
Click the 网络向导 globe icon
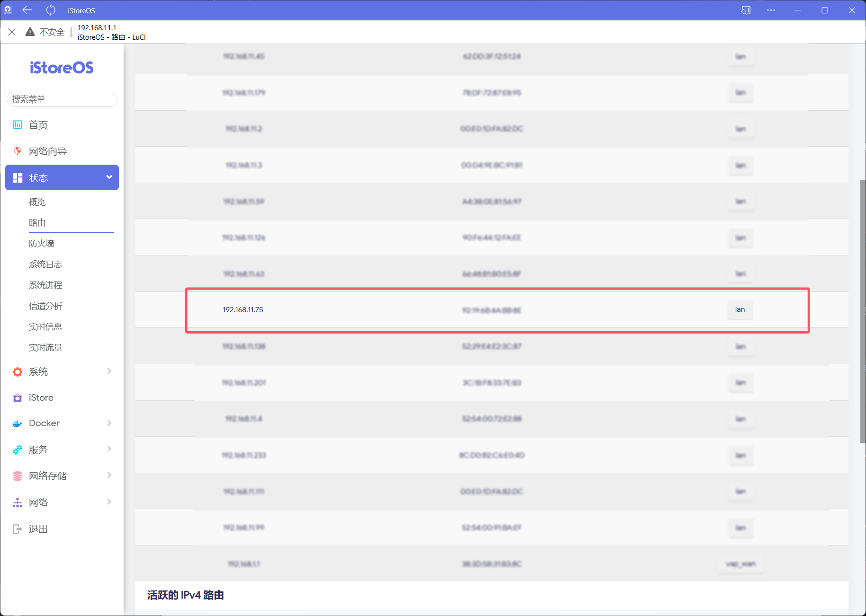coord(18,151)
